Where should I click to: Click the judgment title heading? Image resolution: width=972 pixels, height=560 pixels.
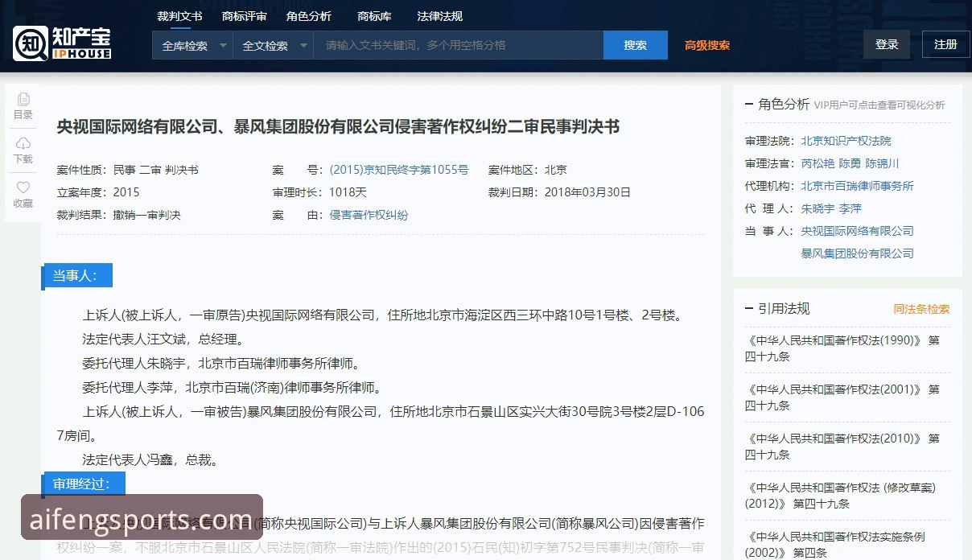point(338,126)
